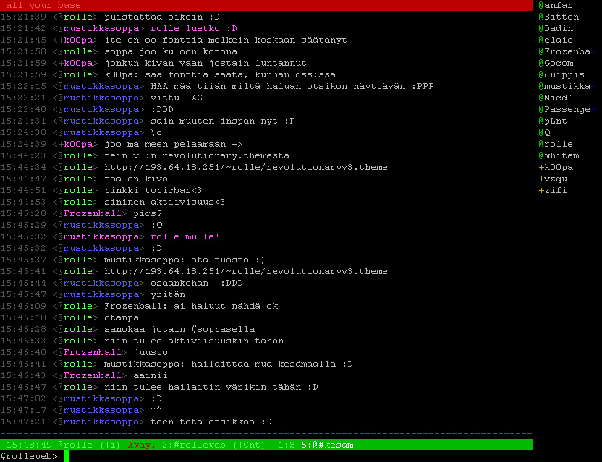Click the green cursor block at the prompt

pos(66,456)
